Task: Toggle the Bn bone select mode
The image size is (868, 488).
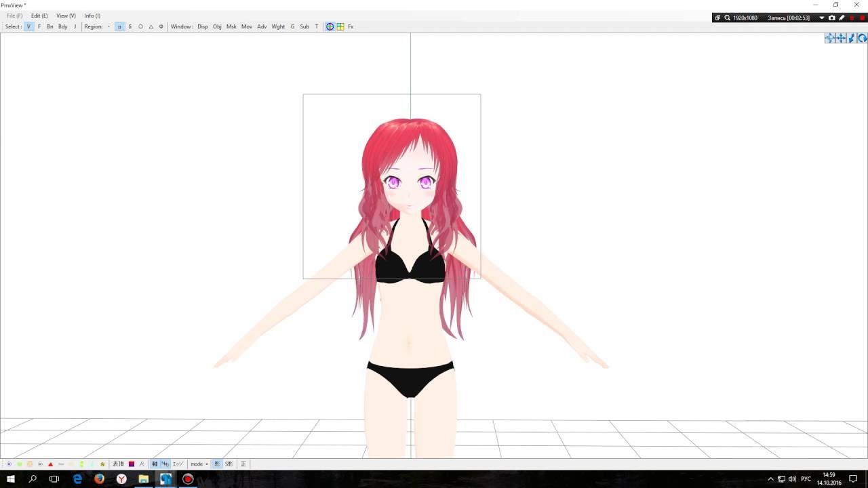Action: [50, 26]
